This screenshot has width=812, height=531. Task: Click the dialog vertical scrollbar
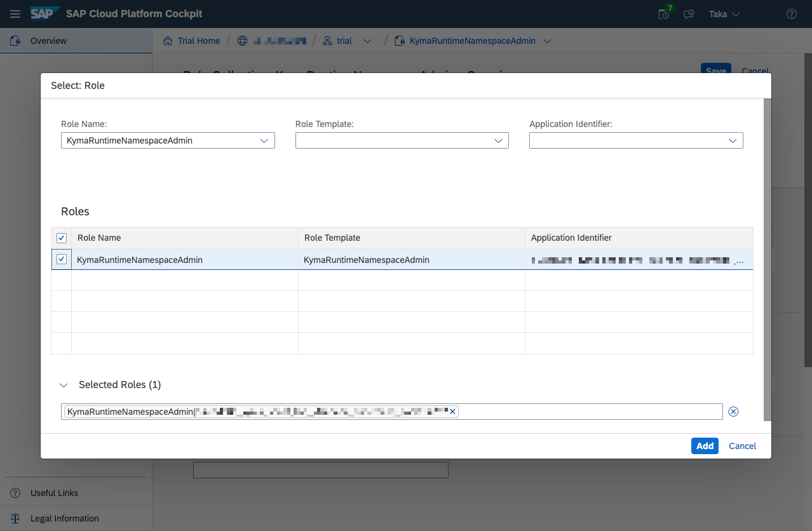tap(768, 259)
